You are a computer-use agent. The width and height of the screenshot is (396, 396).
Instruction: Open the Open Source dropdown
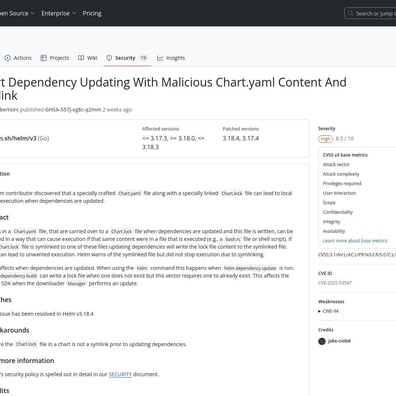pyautogui.click(x=17, y=13)
